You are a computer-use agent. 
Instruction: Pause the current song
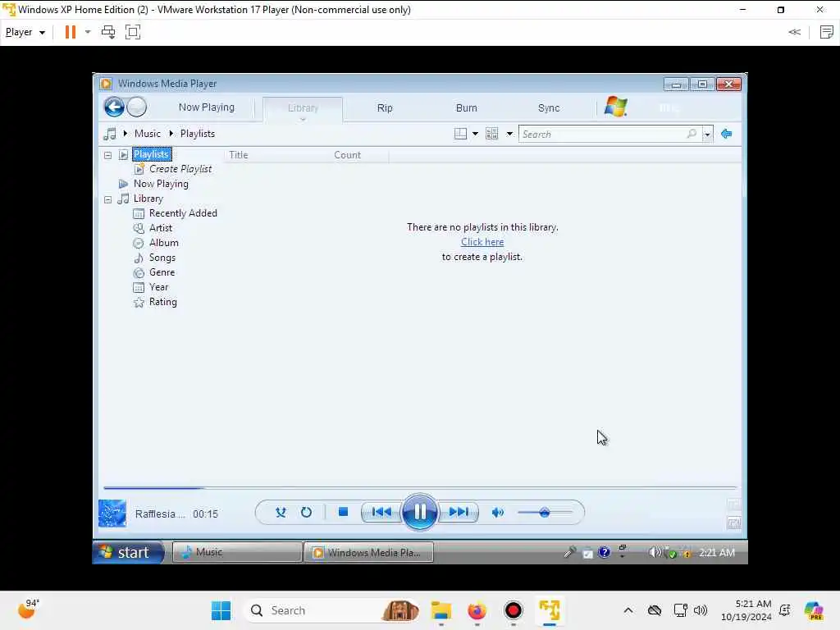419,512
